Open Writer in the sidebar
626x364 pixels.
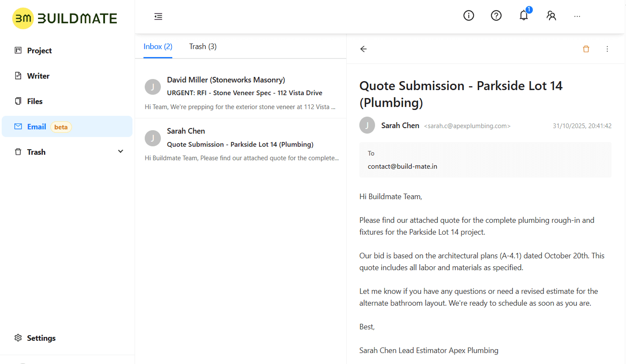pos(67,76)
